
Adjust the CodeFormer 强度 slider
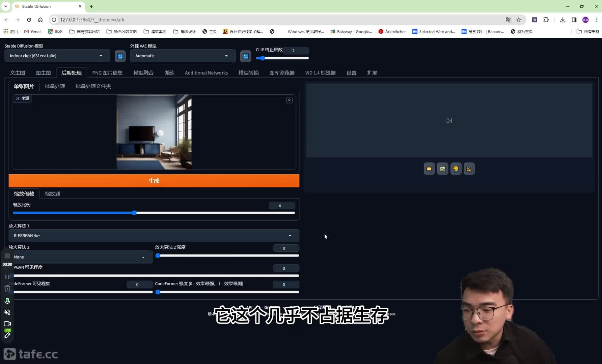pos(227,292)
